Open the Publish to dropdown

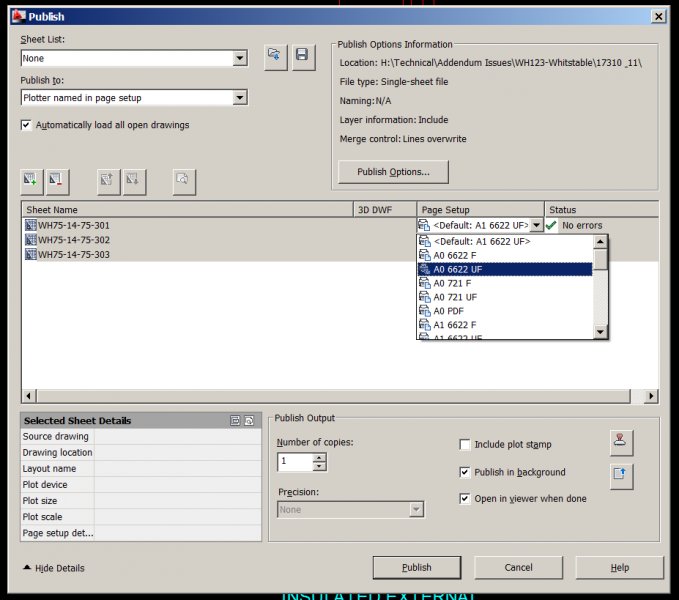tap(239, 97)
